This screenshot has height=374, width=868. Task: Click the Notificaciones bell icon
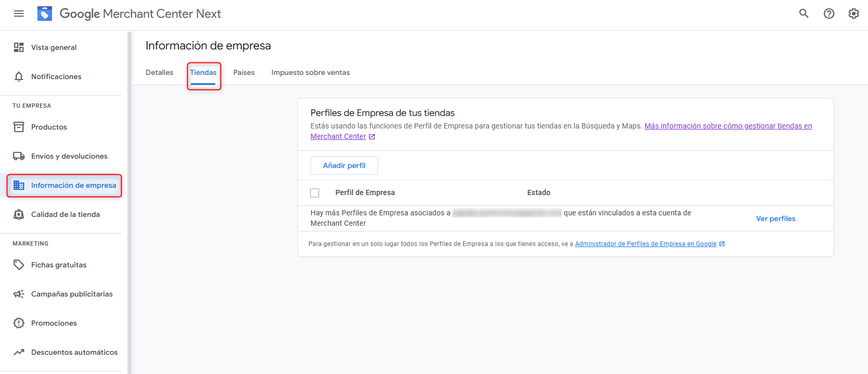pos(19,76)
